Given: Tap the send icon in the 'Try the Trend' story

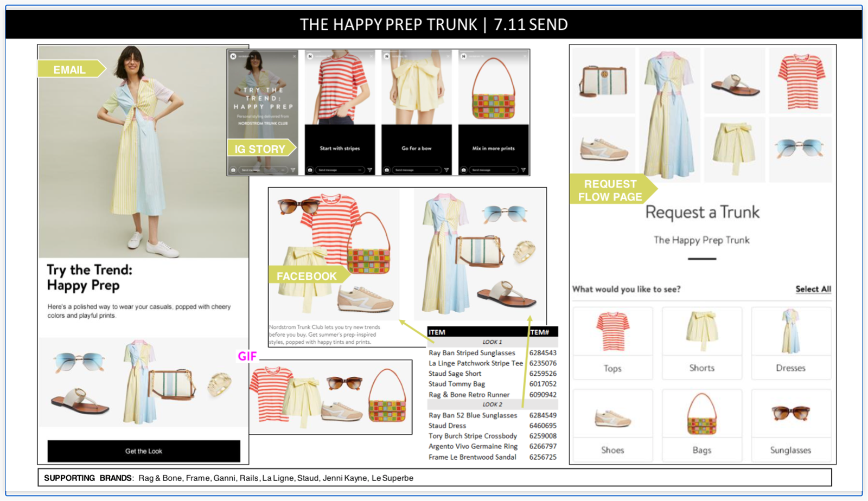Looking at the screenshot, I should point(293,170).
